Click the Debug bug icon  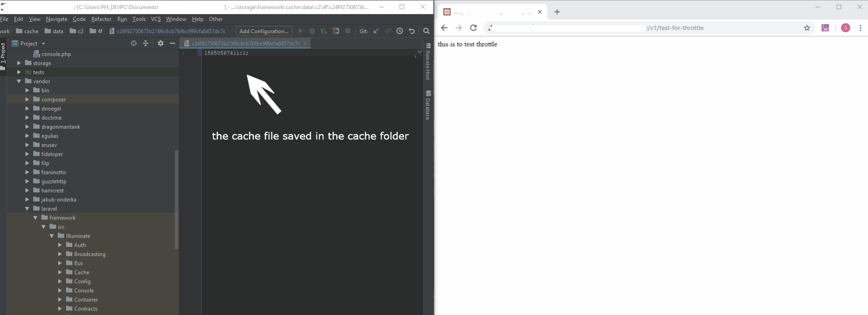click(x=312, y=31)
